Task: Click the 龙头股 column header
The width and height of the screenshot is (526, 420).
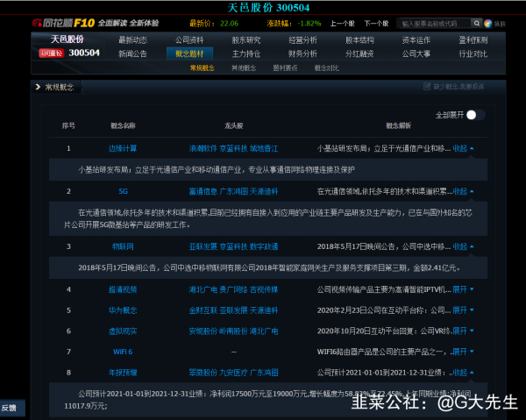Action: point(234,125)
